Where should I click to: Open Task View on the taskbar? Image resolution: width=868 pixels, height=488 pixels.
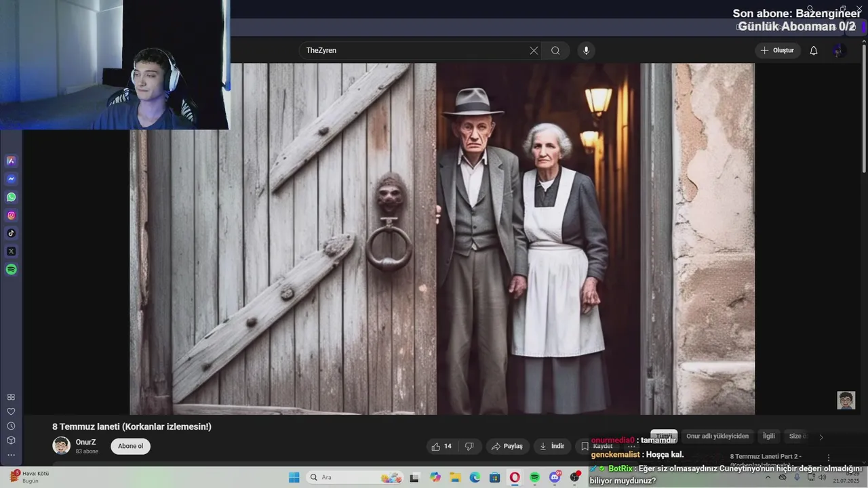tap(414, 477)
